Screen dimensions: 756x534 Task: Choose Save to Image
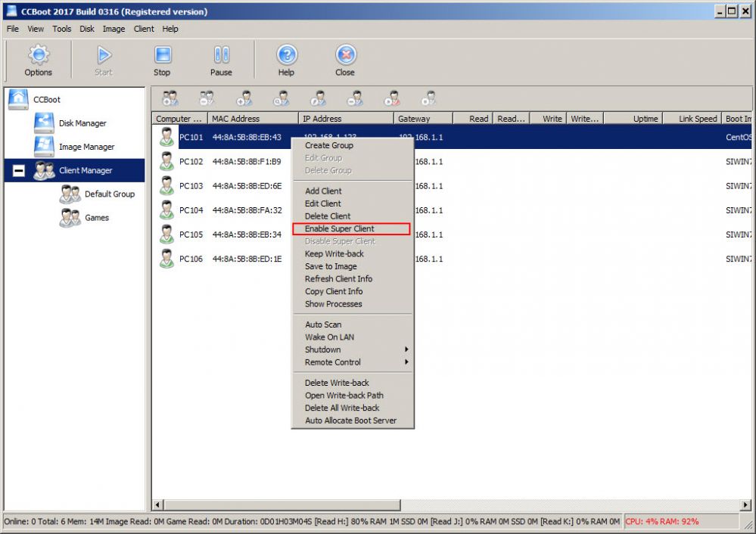353,266
